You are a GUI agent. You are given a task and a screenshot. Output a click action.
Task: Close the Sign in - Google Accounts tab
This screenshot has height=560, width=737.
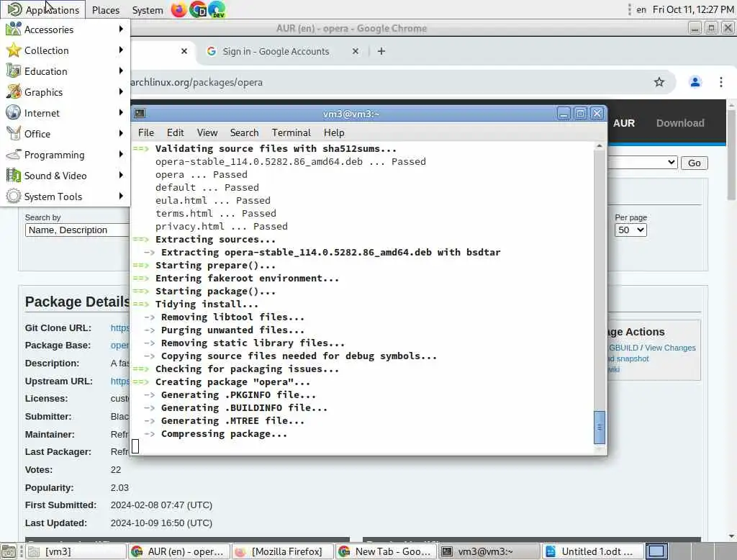coord(356,51)
